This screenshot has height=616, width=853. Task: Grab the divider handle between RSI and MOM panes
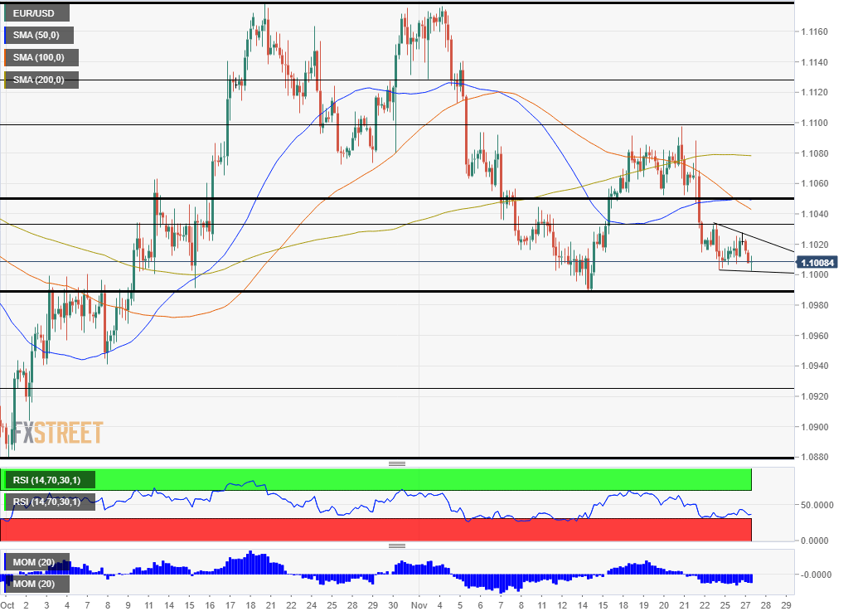click(x=397, y=546)
